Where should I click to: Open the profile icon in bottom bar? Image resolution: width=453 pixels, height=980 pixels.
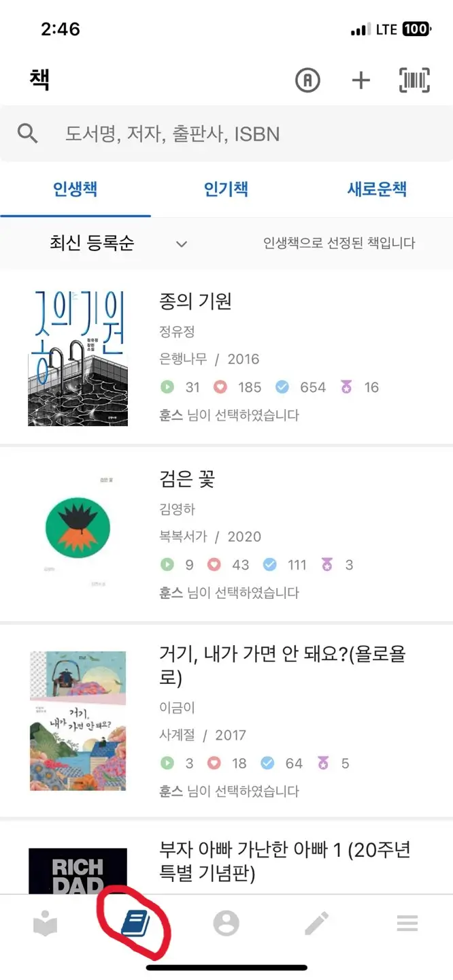pos(227,924)
